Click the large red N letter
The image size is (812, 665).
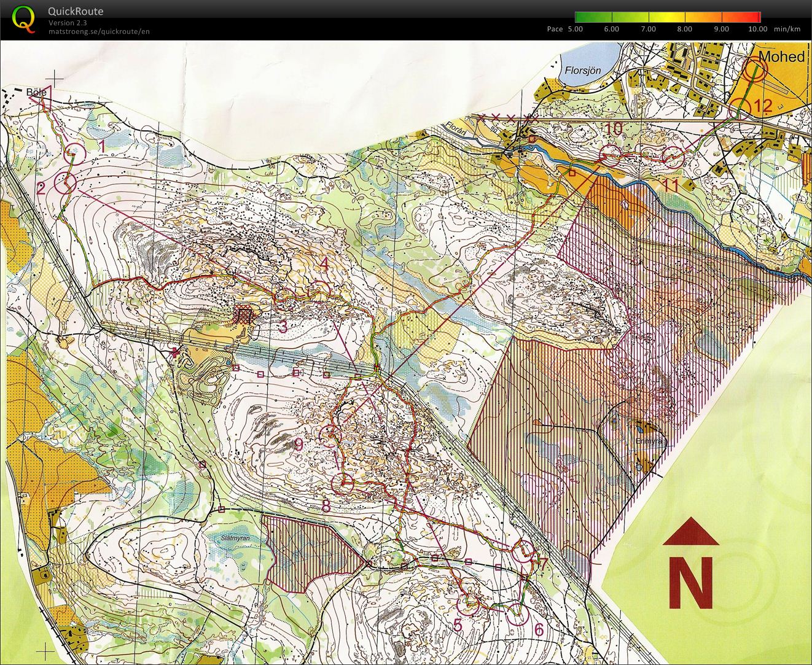[691, 582]
